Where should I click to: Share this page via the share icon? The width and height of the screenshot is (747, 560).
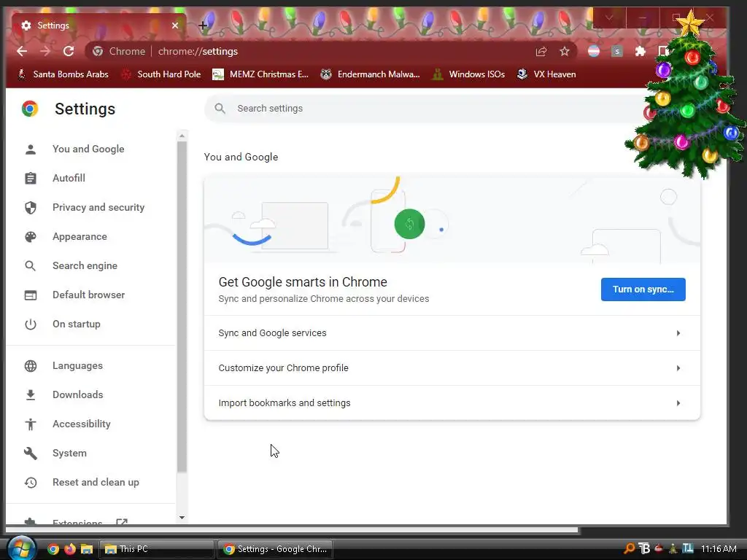(541, 52)
